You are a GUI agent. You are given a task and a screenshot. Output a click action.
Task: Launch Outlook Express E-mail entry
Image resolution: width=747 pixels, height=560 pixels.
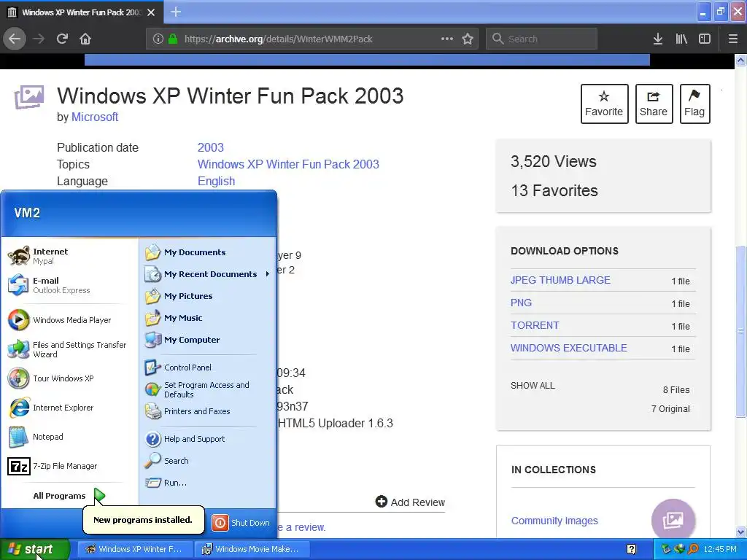pos(69,285)
